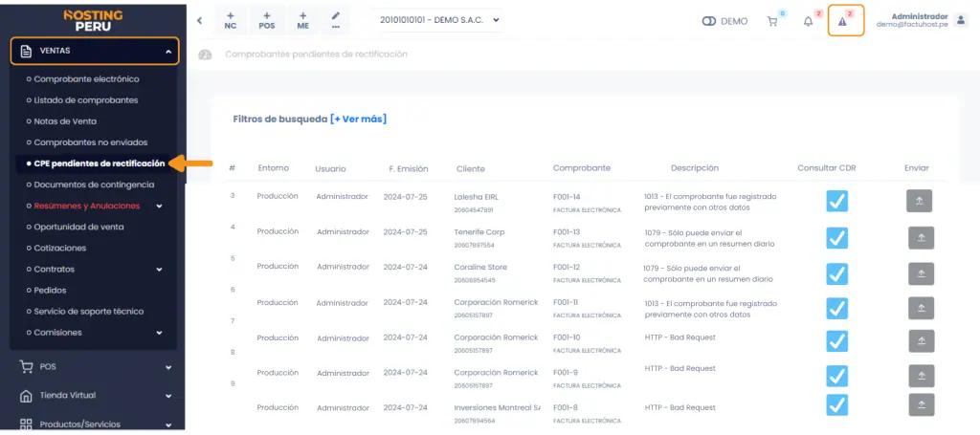
Task: Open the bell notifications icon
Action: [808, 21]
